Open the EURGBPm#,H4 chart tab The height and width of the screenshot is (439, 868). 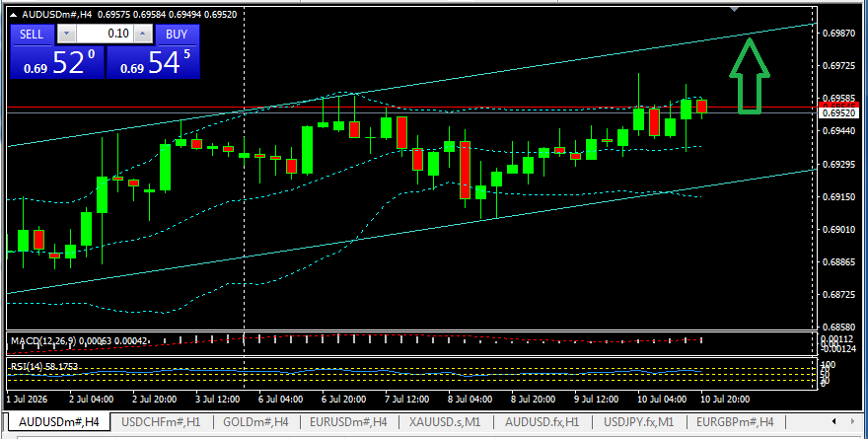pyautogui.click(x=735, y=422)
